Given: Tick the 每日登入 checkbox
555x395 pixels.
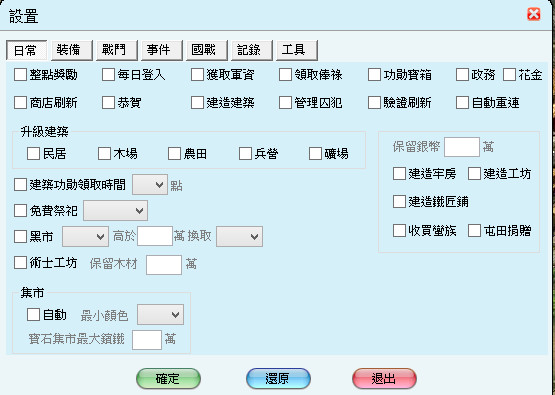Looking at the screenshot, I should (x=108, y=75).
